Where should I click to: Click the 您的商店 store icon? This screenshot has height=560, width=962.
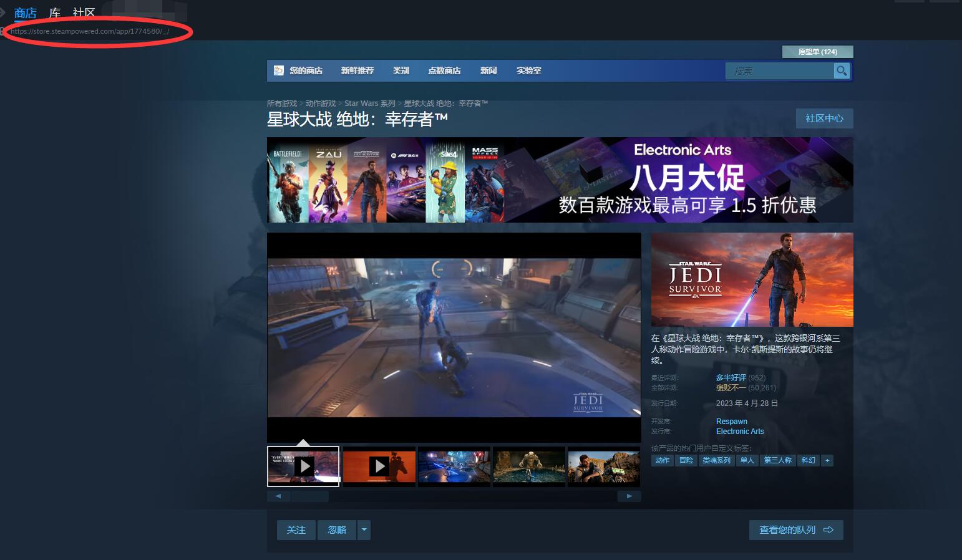[279, 70]
